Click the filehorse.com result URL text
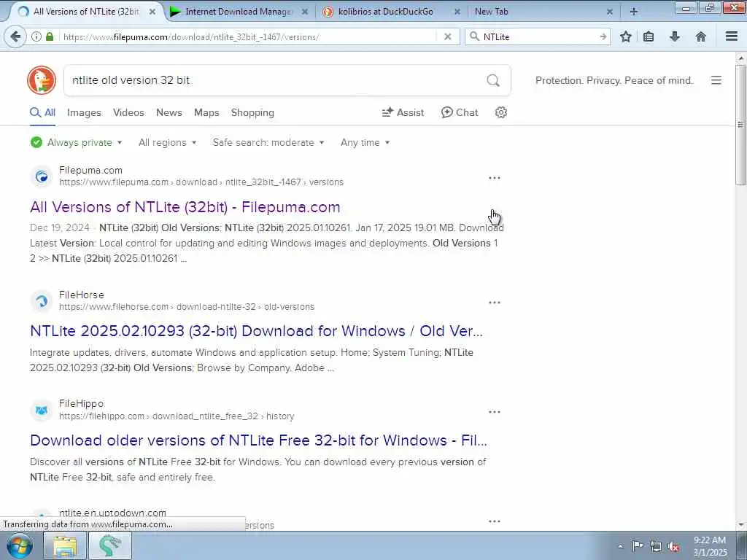The height and width of the screenshot is (560, 747). pos(187,307)
